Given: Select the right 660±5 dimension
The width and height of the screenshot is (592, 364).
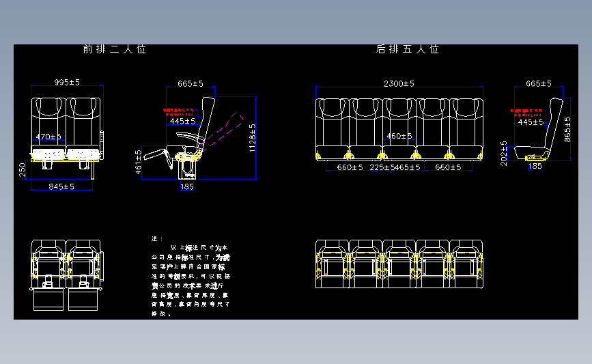Looking at the screenshot, I should tap(448, 167).
